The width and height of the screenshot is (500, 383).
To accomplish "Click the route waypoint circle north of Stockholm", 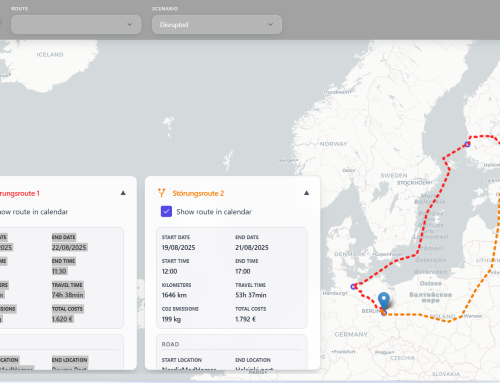I will pyautogui.click(x=467, y=144).
